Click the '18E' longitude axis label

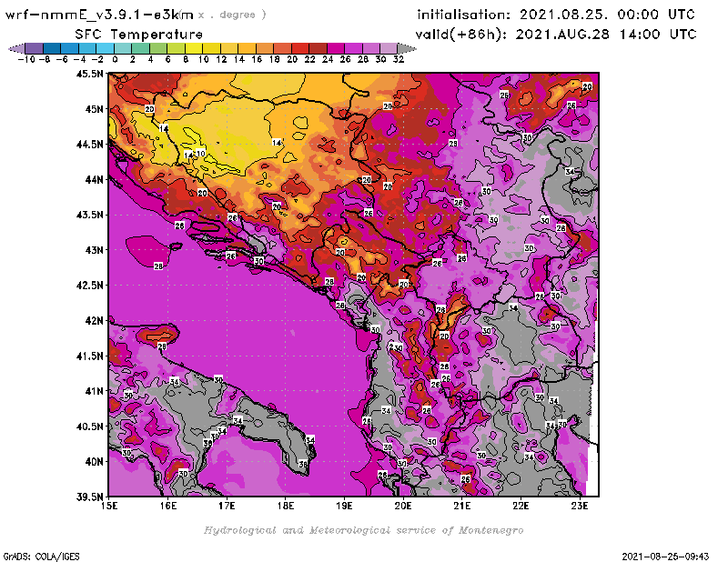(286, 506)
